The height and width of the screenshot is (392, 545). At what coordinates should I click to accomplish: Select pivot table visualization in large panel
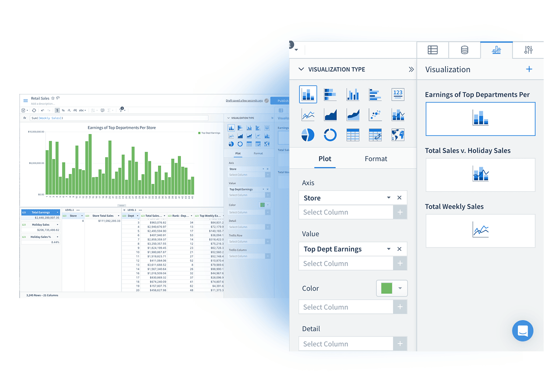(x=375, y=135)
